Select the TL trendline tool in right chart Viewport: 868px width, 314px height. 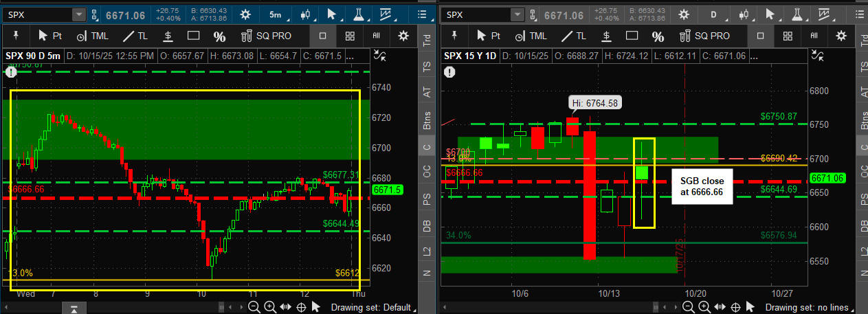(573, 36)
